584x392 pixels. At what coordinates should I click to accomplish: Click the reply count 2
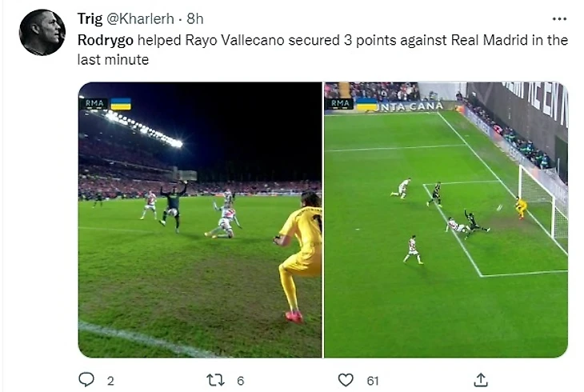(110, 381)
